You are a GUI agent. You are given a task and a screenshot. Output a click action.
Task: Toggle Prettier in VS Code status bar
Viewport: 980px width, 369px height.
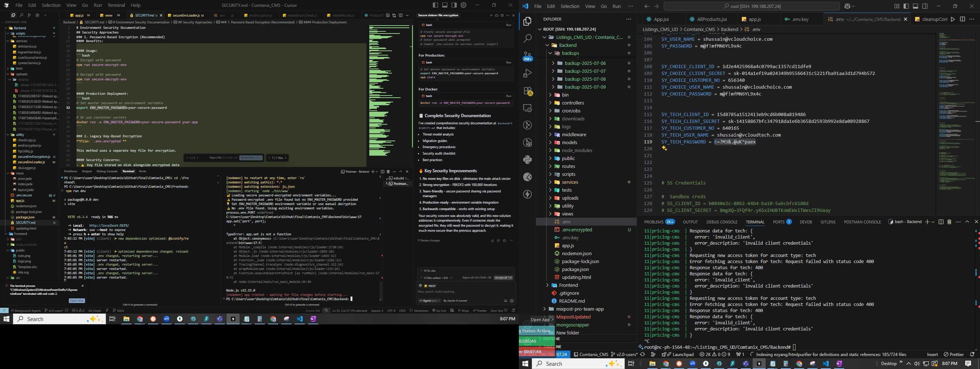pyautogui.click(x=954, y=354)
